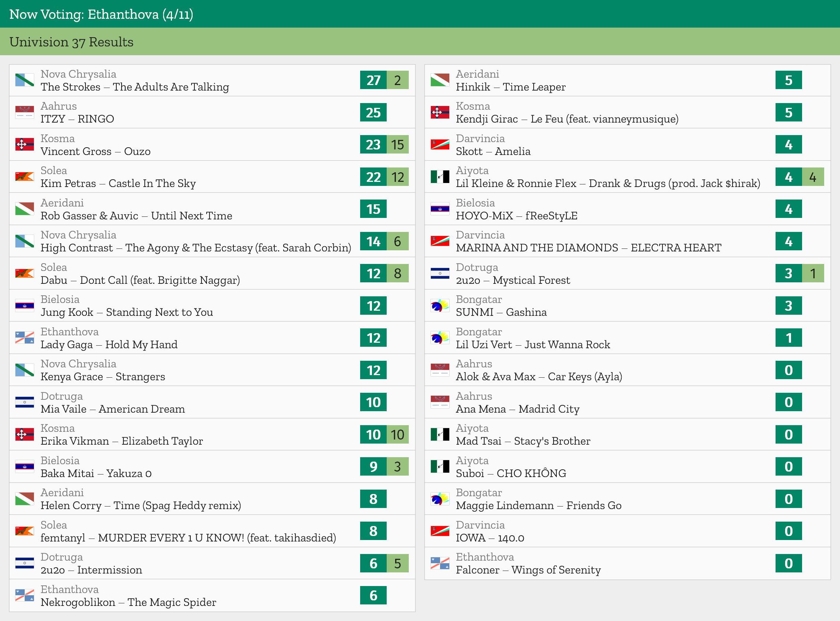Click the Aahrus flag beside ITZY – RINGO
Viewport: 840px width, 621px height.
tap(24, 112)
